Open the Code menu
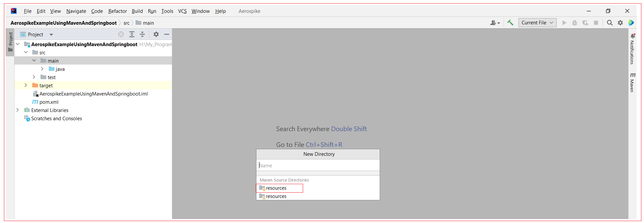Image resolution: width=644 pixels, height=223 pixels. 97,11
